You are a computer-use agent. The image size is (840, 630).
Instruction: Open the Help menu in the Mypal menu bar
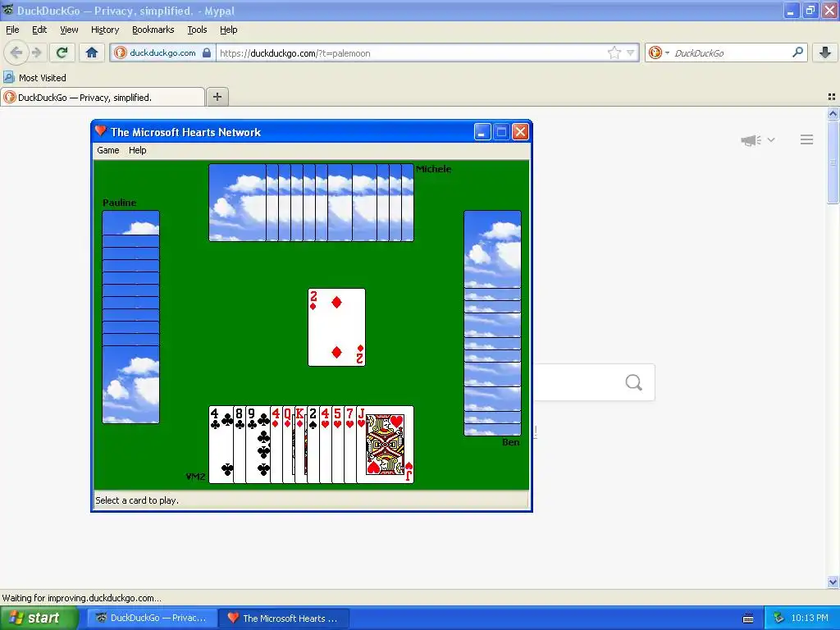click(228, 30)
